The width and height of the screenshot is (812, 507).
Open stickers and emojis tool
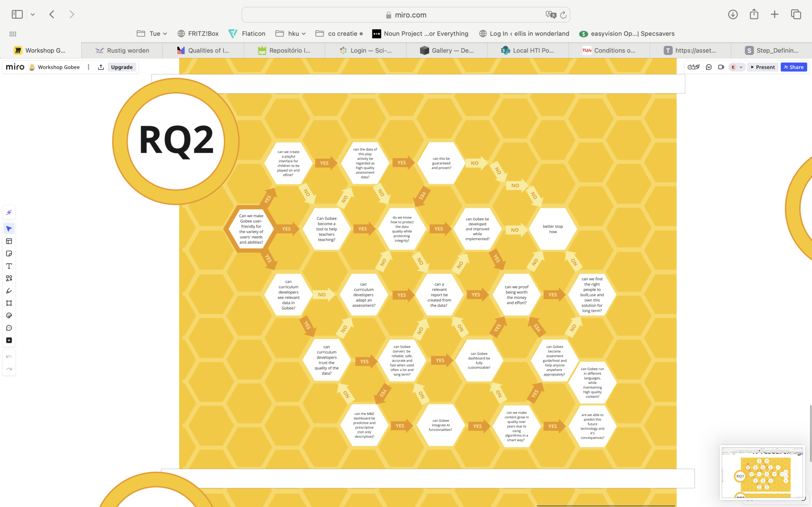(9, 316)
